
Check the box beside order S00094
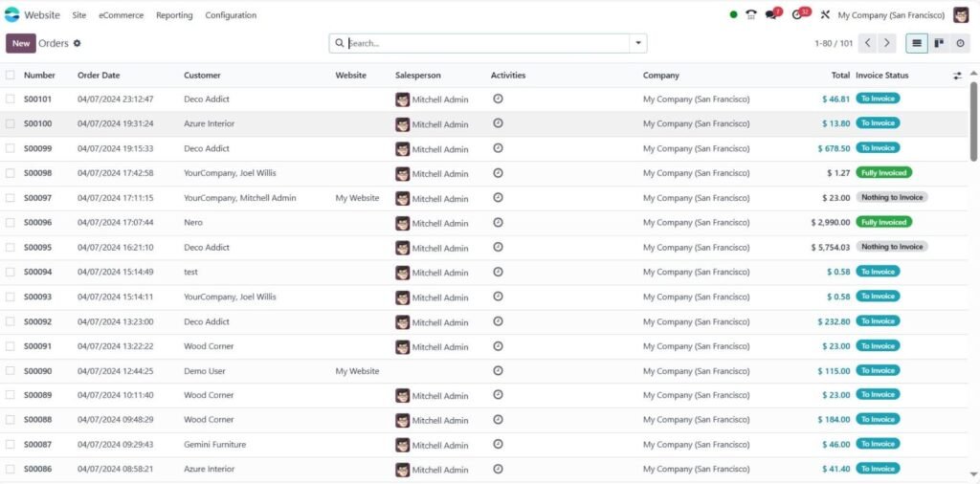point(10,273)
